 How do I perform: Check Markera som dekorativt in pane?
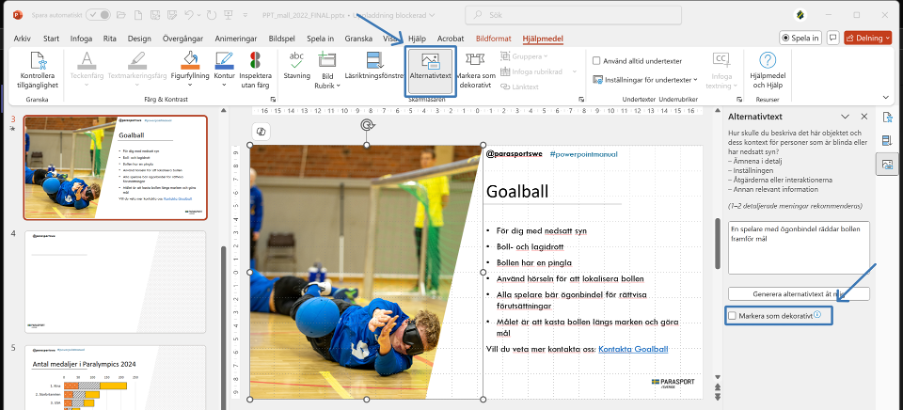(x=732, y=316)
